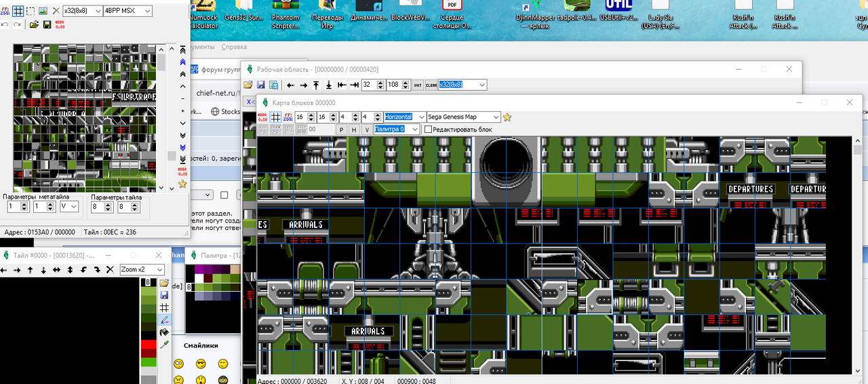Pick the bright green swatch in the tile editor palette
Viewport: 868px width, 384px height.
tap(149, 362)
